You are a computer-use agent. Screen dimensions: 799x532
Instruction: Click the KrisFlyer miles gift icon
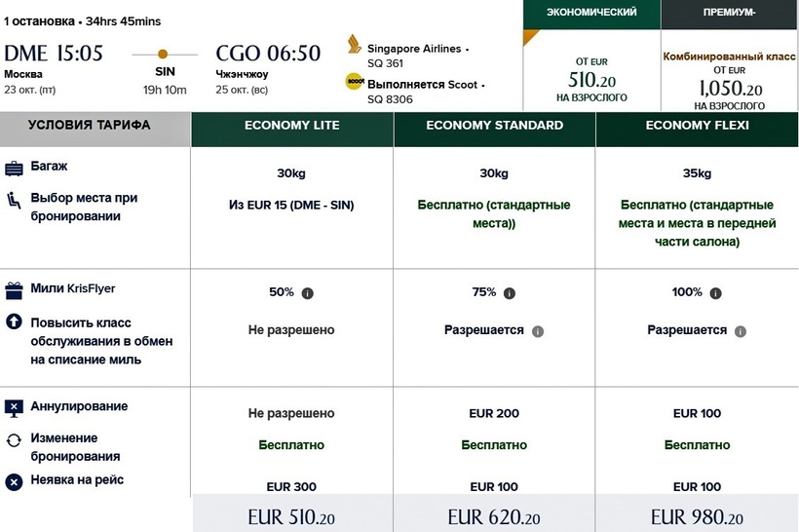pyautogui.click(x=14, y=290)
